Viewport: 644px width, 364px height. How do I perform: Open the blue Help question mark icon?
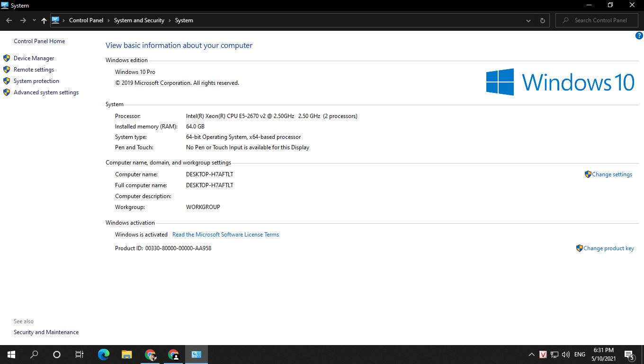(639, 36)
